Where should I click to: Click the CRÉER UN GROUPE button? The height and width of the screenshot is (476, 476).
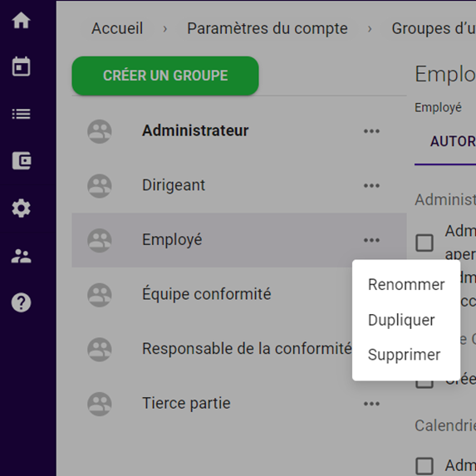point(165,76)
